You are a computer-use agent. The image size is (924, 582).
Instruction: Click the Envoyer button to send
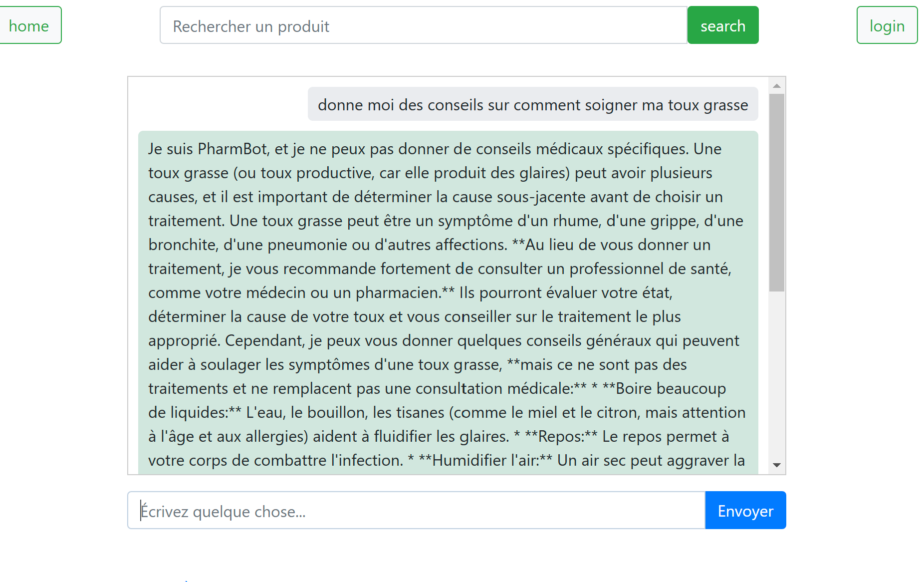[x=745, y=510]
